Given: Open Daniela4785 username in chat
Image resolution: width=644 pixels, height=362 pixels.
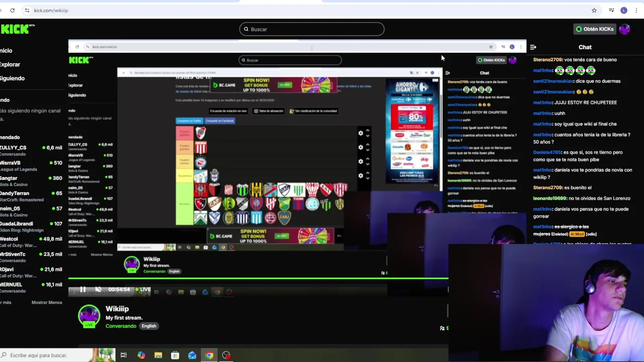Looking at the screenshot, I should pyautogui.click(x=547, y=152).
